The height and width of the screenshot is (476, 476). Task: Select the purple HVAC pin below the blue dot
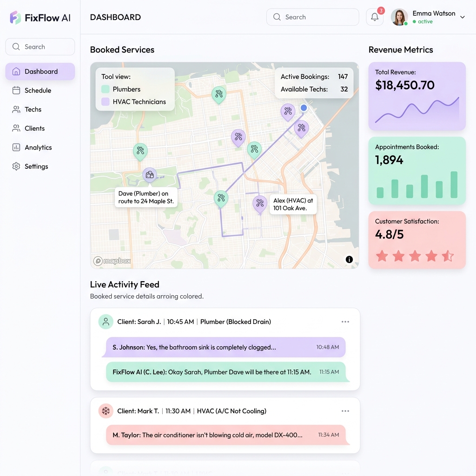[301, 128]
